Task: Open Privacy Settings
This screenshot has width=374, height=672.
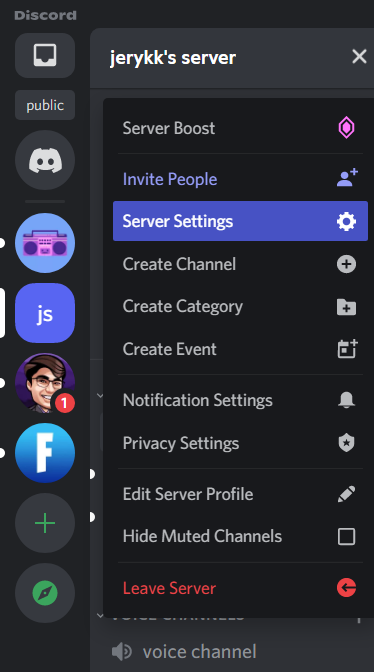Action: (x=240, y=443)
